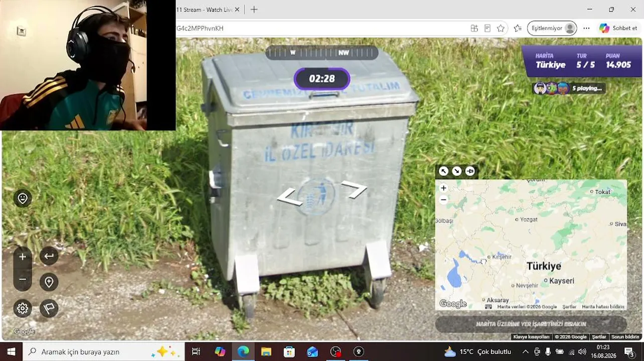Show hidden system tray icons
Image resolution: width=644 pixels, height=361 pixels.
(x=525, y=352)
